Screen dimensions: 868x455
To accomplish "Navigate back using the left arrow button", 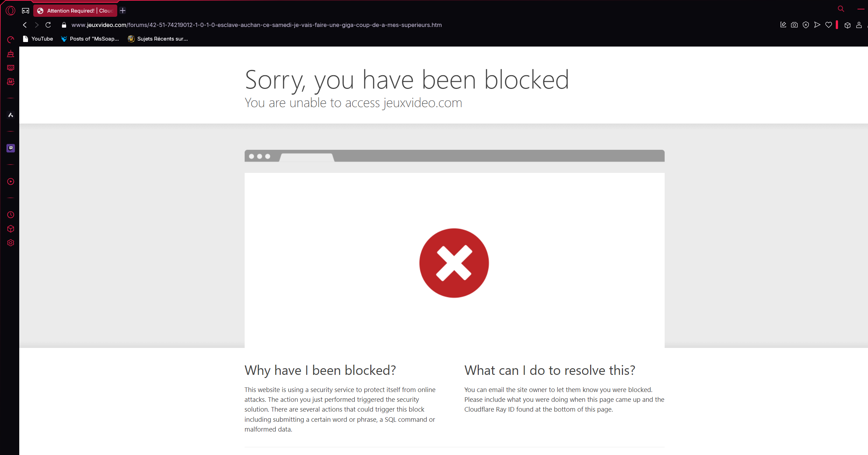I will pyautogui.click(x=25, y=24).
